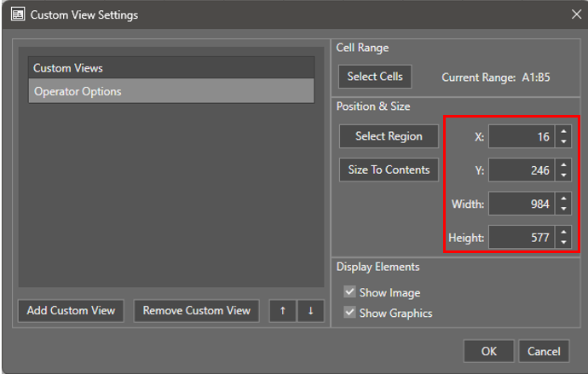Screen dimensions: 588x374
Task: Disable the Show Graphics checkbox
Action: click(349, 313)
